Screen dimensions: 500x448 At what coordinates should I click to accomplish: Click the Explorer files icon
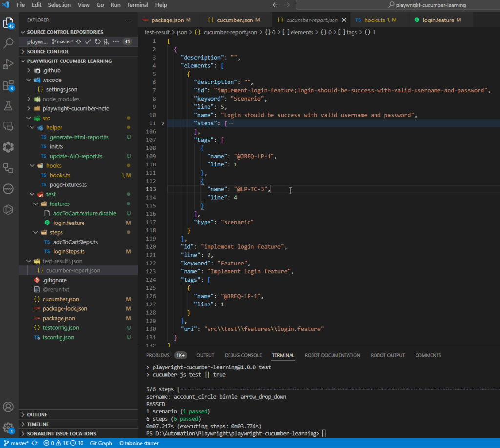[x=8, y=22]
